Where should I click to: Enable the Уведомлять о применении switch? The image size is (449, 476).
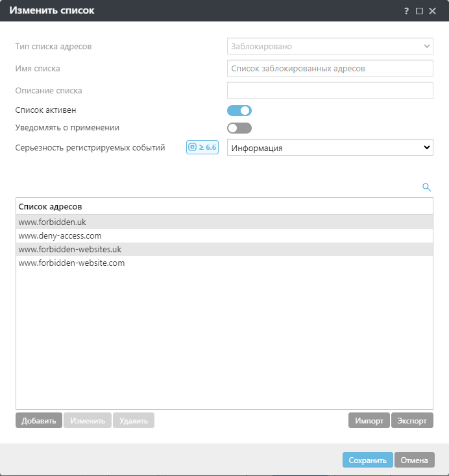pyautogui.click(x=239, y=128)
